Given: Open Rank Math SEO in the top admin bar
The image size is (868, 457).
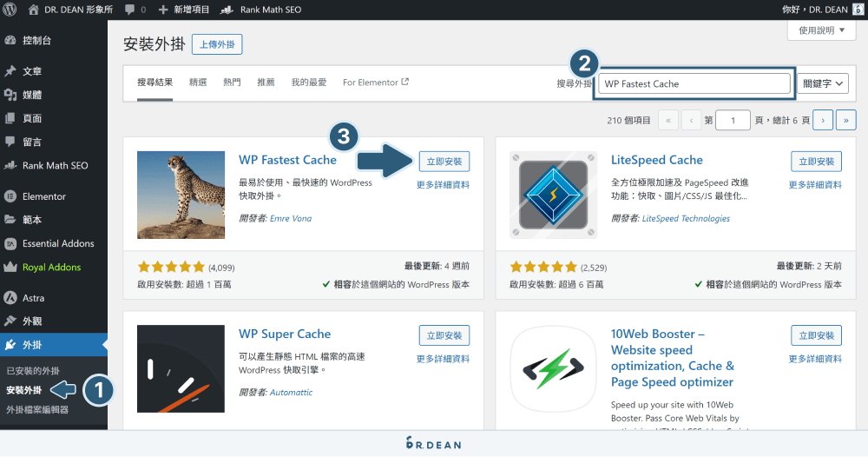Looking at the screenshot, I should (260, 10).
